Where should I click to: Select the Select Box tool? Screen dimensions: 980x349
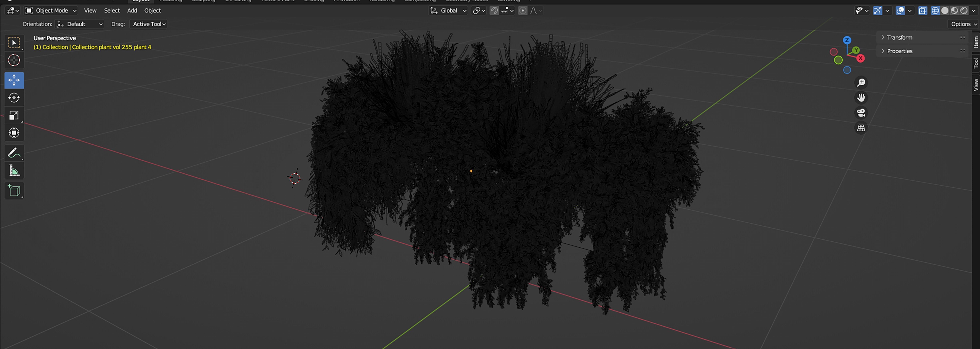(x=14, y=43)
